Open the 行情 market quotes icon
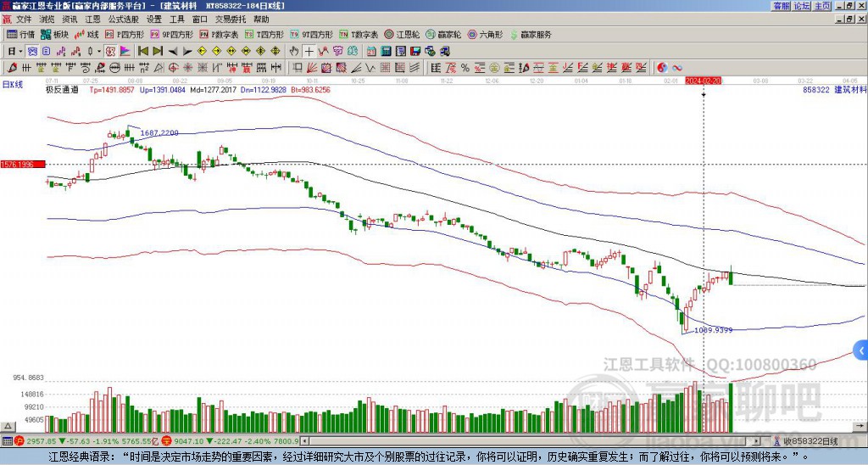This screenshot has width=868, height=465. point(20,34)
